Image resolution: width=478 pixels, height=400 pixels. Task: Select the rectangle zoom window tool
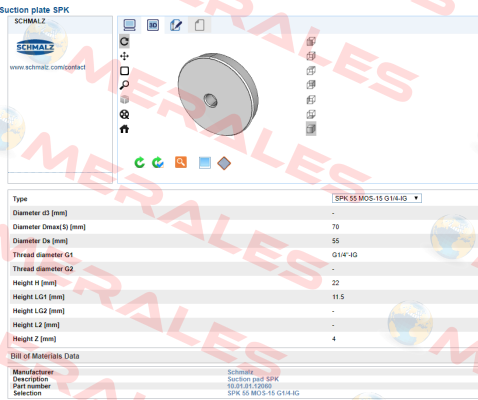click(x=124, y=71)
